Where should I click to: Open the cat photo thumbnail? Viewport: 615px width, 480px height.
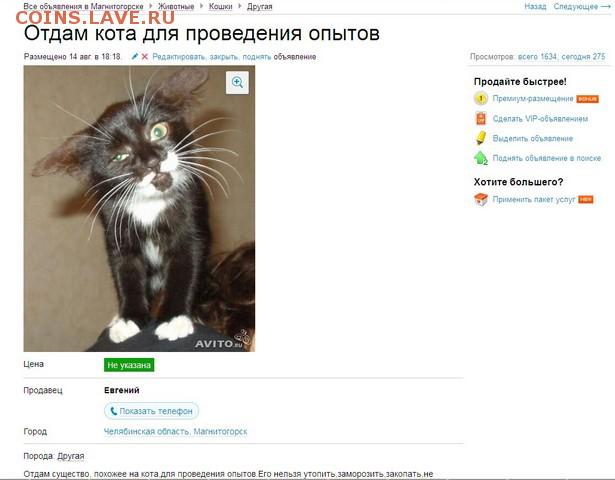[139, 208]
